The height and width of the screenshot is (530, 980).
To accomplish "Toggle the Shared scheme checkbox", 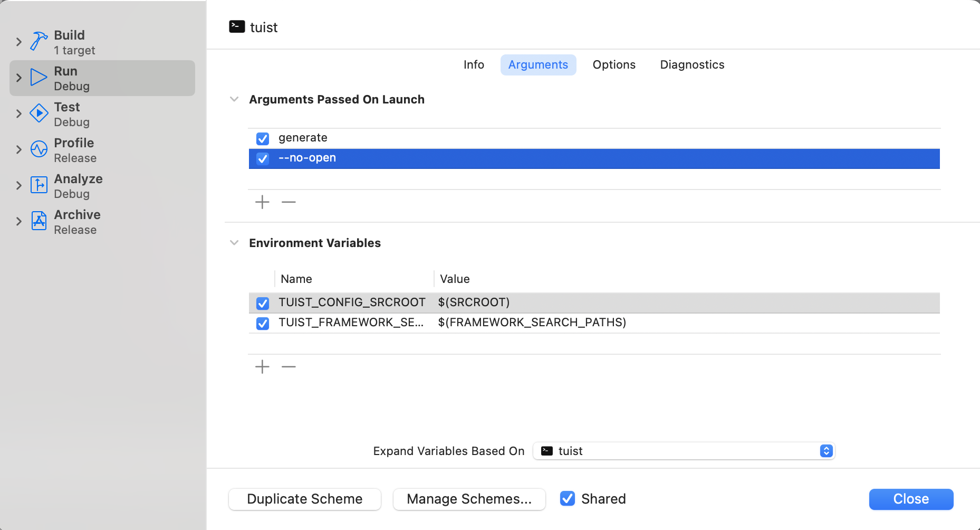I will click(x=568, y=499).
